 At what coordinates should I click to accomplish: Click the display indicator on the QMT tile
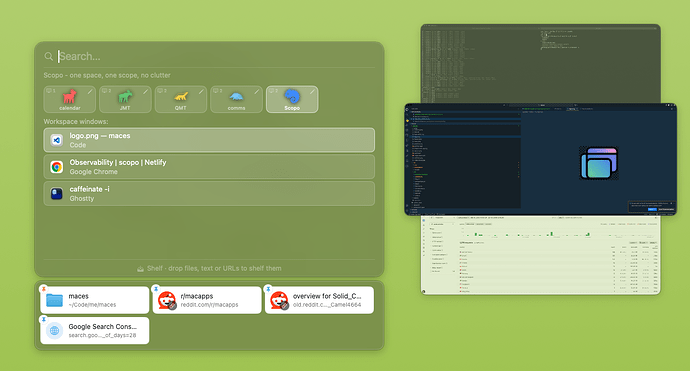click(x=162, y=91)
